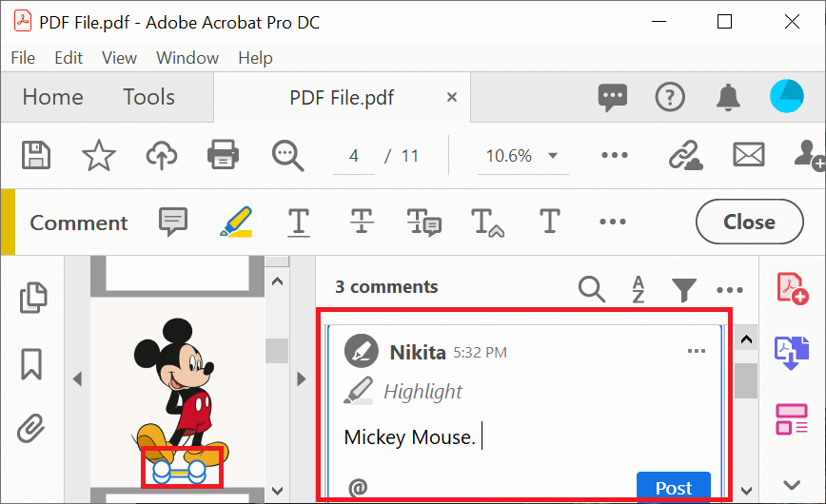This screenshot has width=826, height=504.
Task: Post the Mickey Mouse comment
Action: [x=673, y=488]
